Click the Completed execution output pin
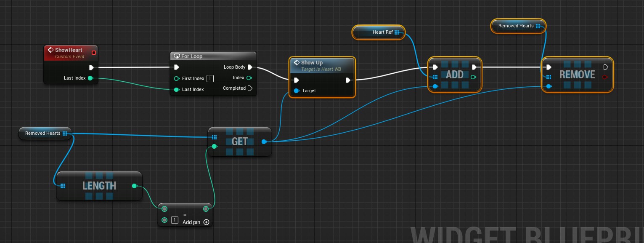 click(x=250, y=88)
